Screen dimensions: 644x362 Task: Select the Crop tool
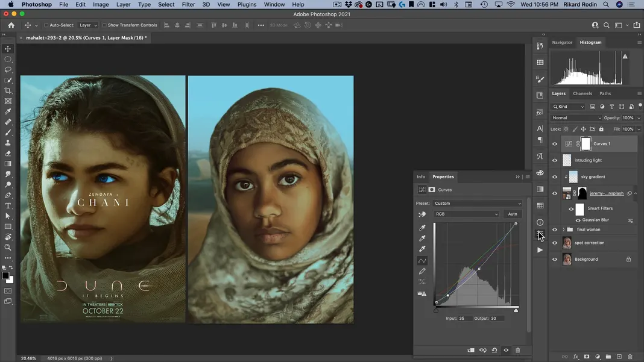coord(8,91)
